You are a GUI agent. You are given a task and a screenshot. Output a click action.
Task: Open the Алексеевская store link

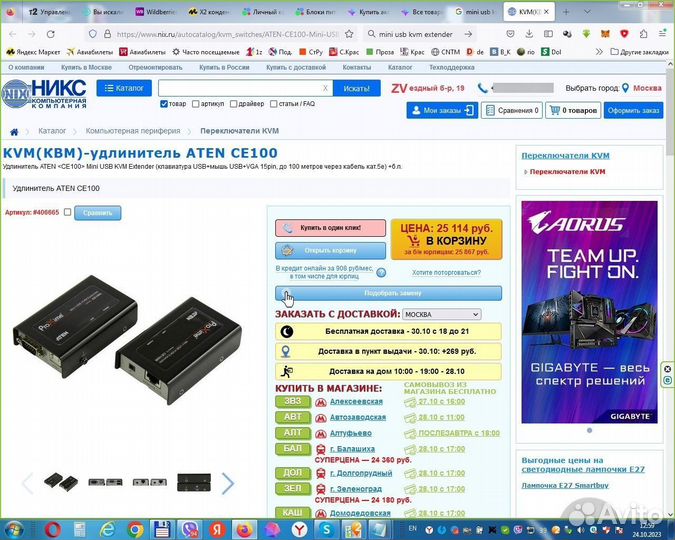[x=356, y=401]
